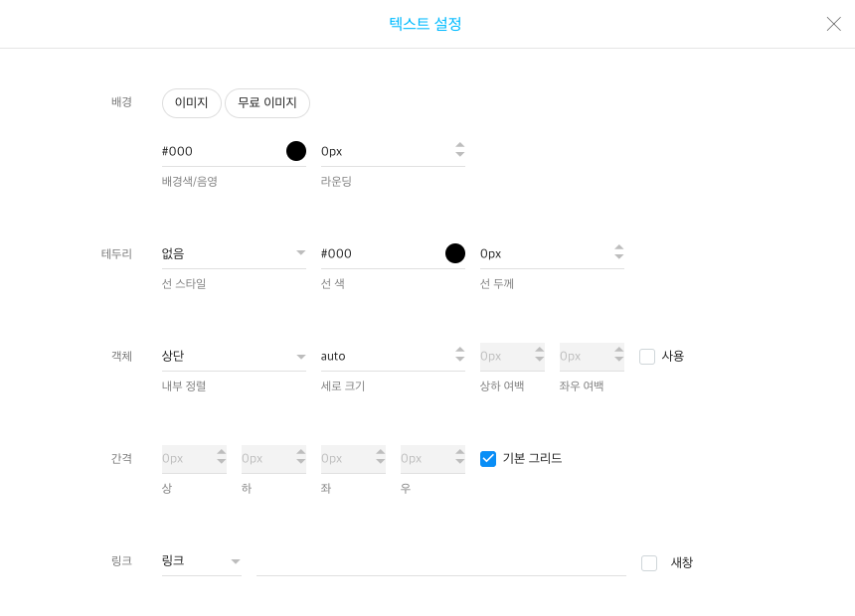Decrease the 라운딩 value with down arrow

tap(460, 156)
